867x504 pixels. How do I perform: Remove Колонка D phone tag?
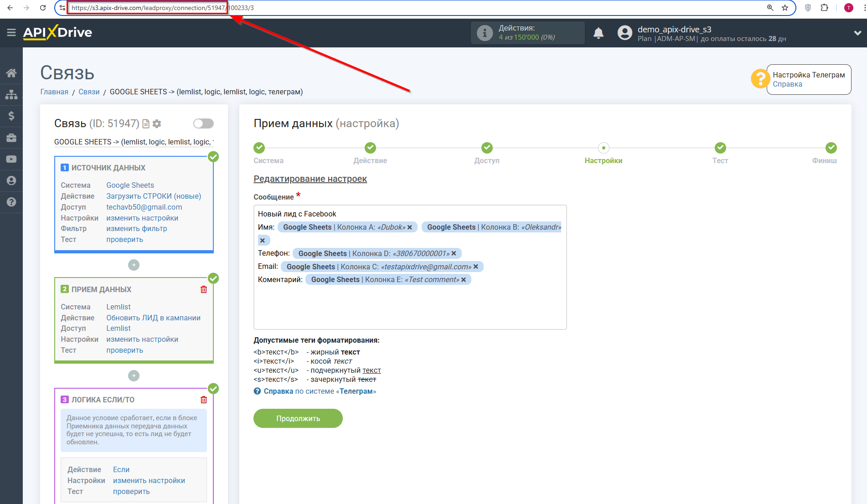(454, 253)
